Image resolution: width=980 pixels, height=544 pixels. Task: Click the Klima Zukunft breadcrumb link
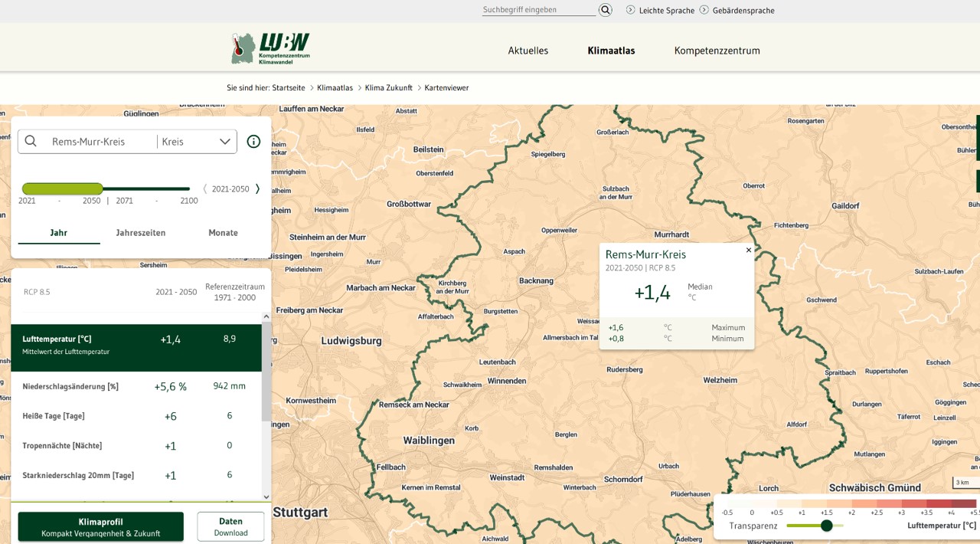(x=389, y=88)
